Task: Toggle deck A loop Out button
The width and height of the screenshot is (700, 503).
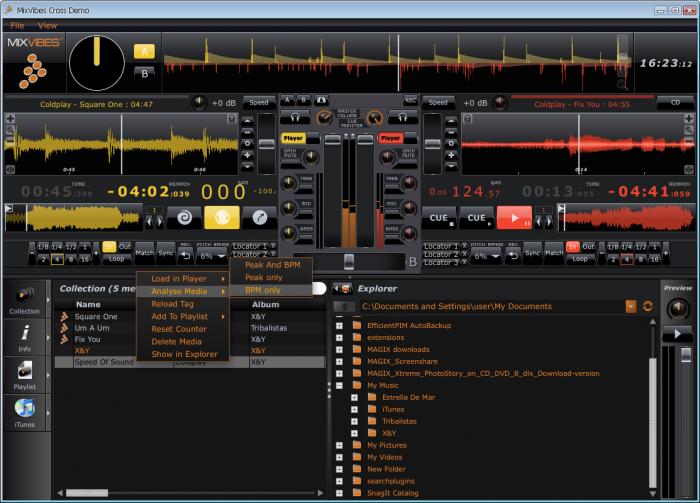Action: [x=125, y=246]
